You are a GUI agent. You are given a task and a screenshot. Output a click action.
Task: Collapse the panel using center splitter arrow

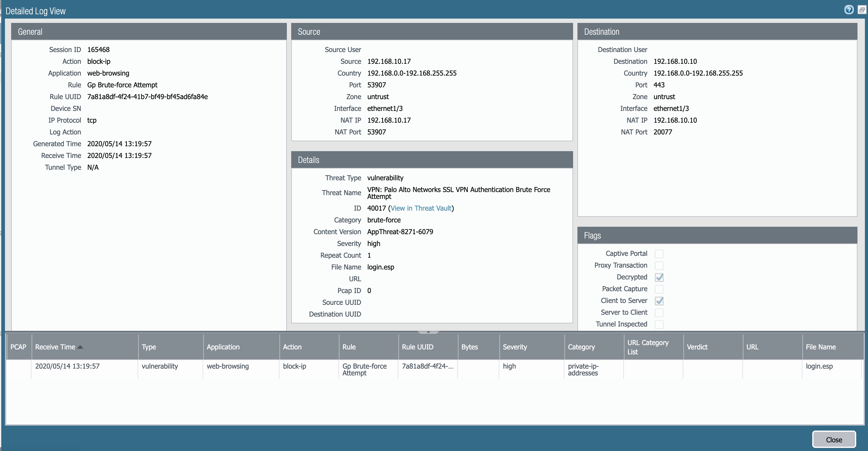(428, 332)
